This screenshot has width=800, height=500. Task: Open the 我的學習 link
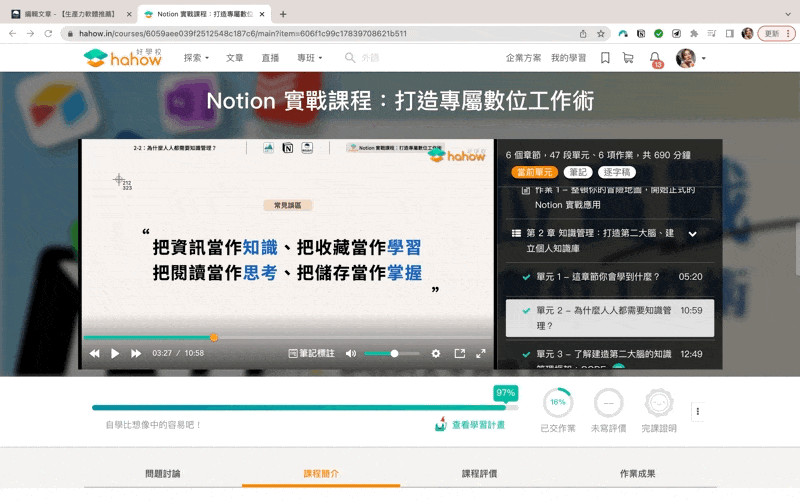click(x=568, y=58)
